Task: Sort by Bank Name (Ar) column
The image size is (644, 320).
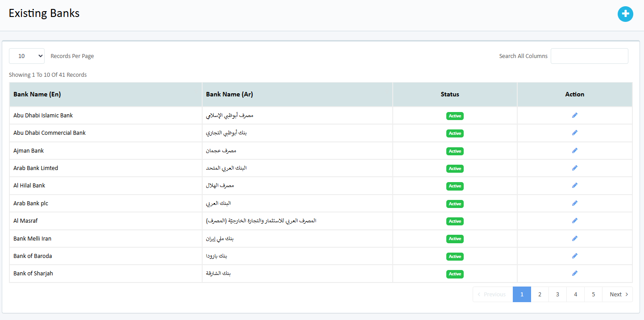Action: coord(297,94)
